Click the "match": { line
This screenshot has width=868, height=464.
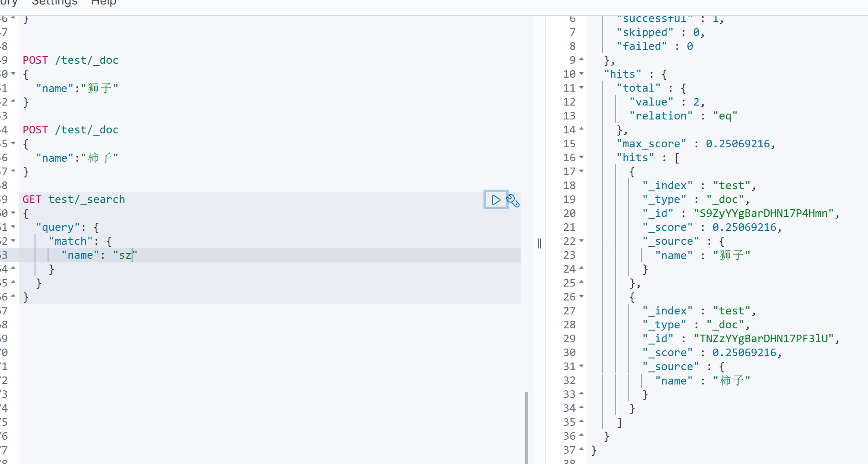click(x=80, y=241)
